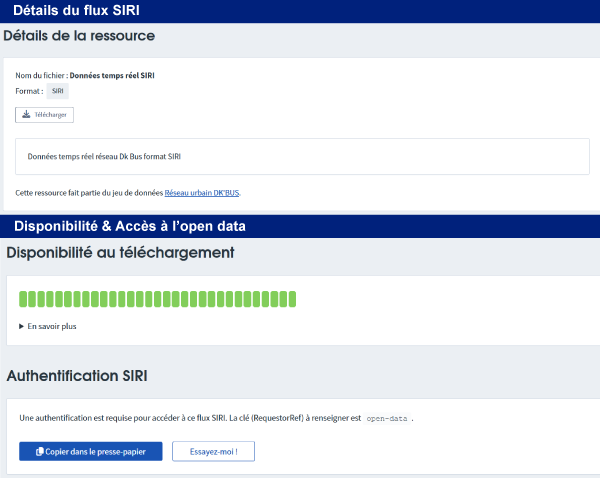The width and height of the screenshot is (600, 478).
Task: Click the clipboard copy icon
Action: point(39,452)
